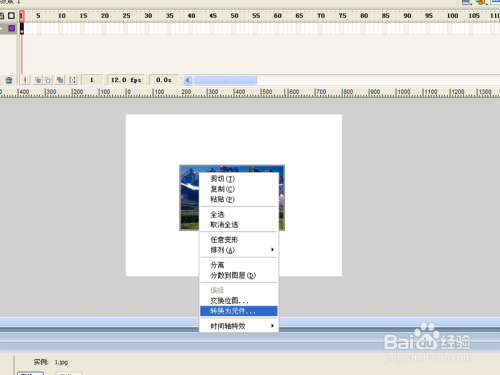Screen dimensions: 500x375
Task: Click the outline column header square icon
Action: click(11, 16)
